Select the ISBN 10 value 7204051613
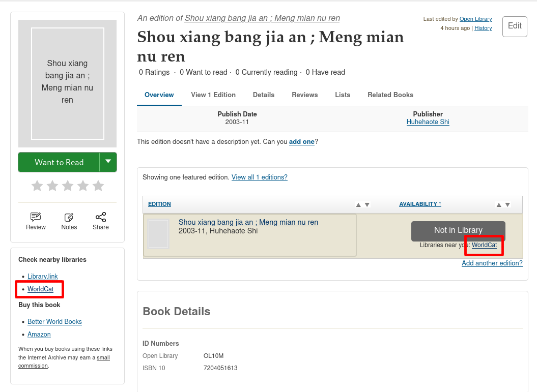537x392 pixels. point(220,368)
